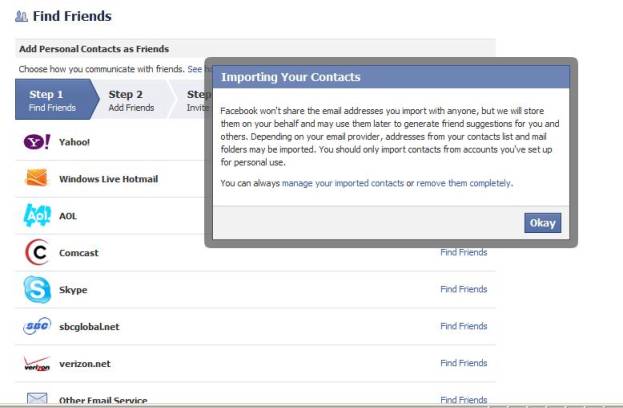The width and height of the screenshot is (623, 408).
Task: Click the Skype logo icon
Action: click(x=37, y=290)
